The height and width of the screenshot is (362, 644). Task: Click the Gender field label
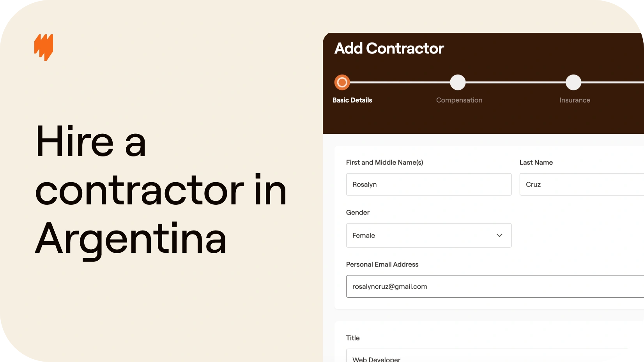[x=358, y=213]
